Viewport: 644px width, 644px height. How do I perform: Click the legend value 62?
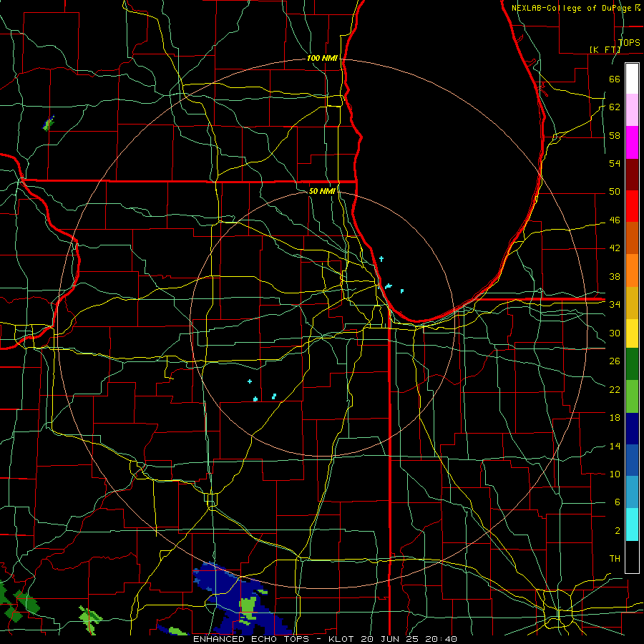coord(615,107)
